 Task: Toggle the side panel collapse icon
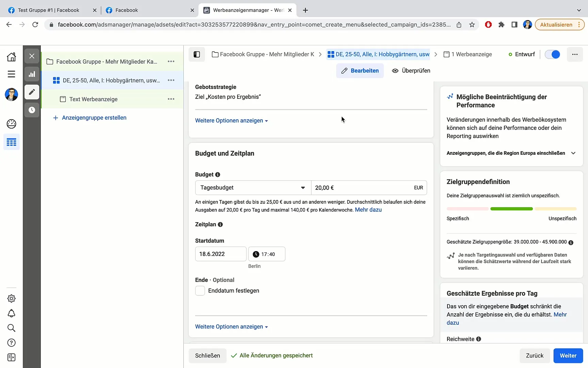point(197,54)
